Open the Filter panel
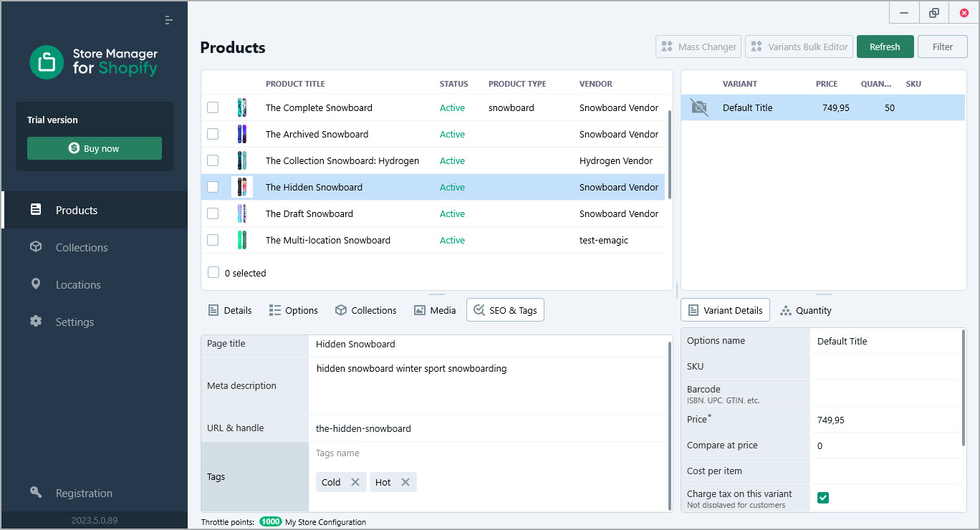Screen dimensions: 980x530 coord(943,47)
